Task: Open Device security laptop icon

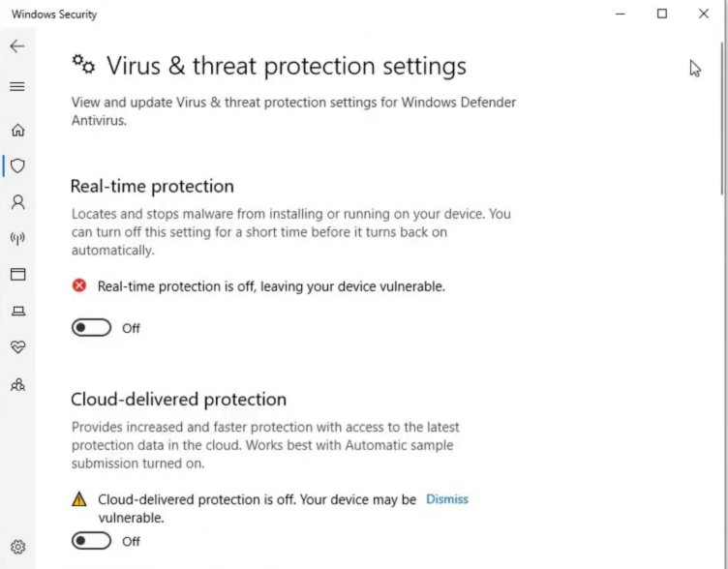Action: pyautogui.click(x=17, y=311)
